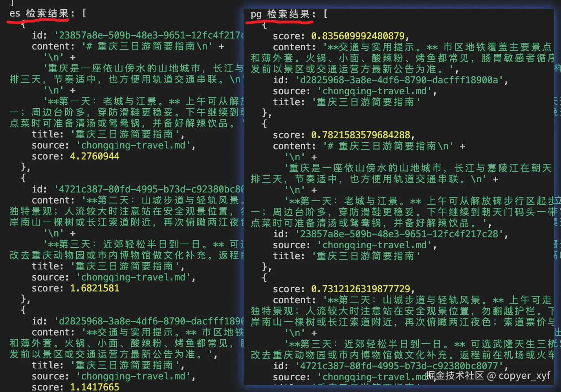
Task: Click pg content line '# 重庆三日游简要指南\n'
Action: (x=389, y=146)
